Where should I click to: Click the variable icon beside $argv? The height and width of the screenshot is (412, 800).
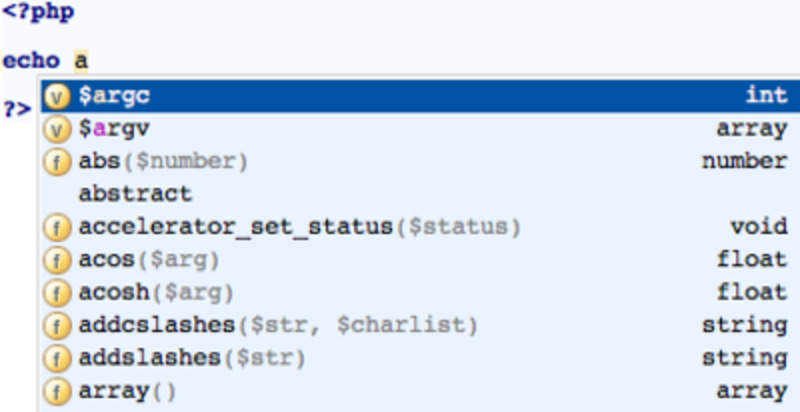pyautogui.click(x=58, y=129)
